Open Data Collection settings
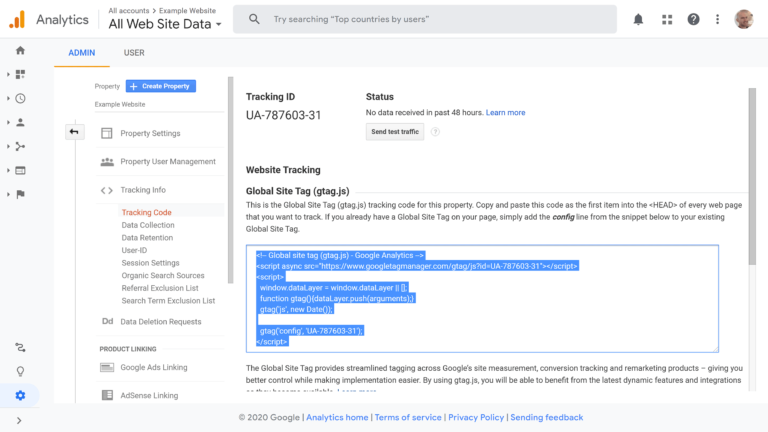 point(148,225)
